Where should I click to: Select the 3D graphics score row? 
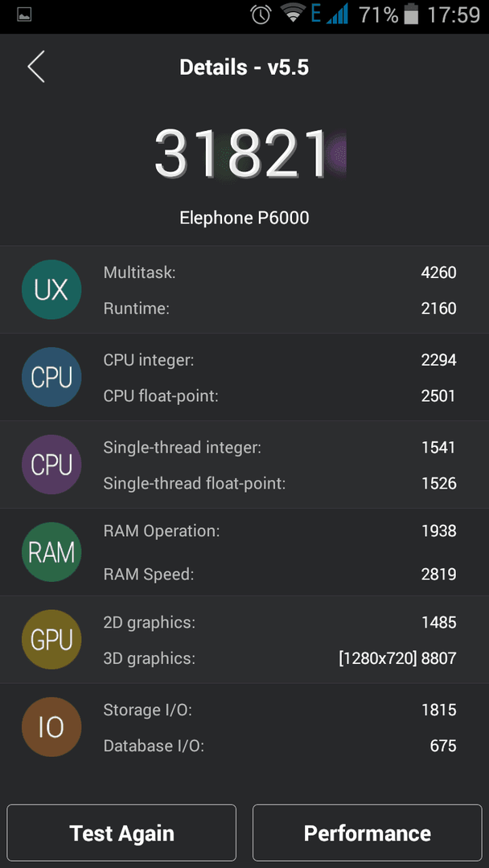coord(279,658)
